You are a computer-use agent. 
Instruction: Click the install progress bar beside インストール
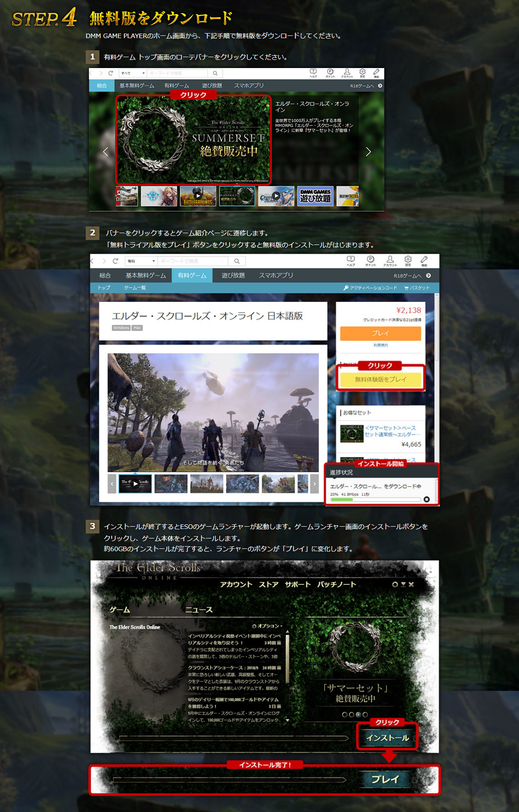coord(235,738)
